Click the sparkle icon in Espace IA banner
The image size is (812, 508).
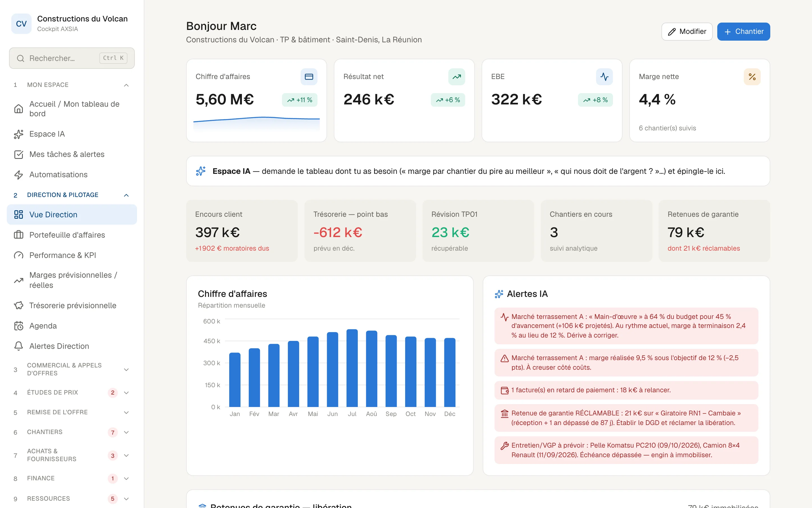pos(201,171)
